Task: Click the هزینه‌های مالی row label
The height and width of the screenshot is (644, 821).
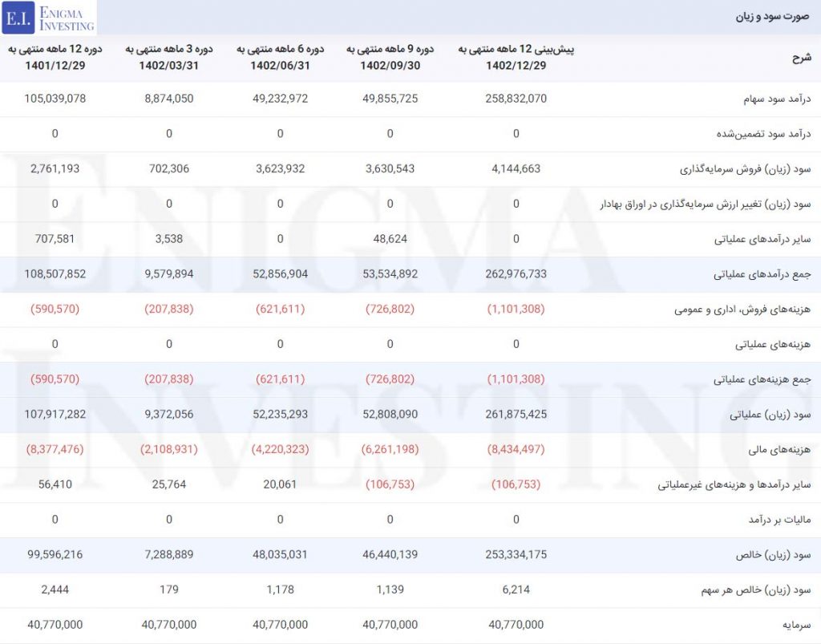Action: pos(779,450)
